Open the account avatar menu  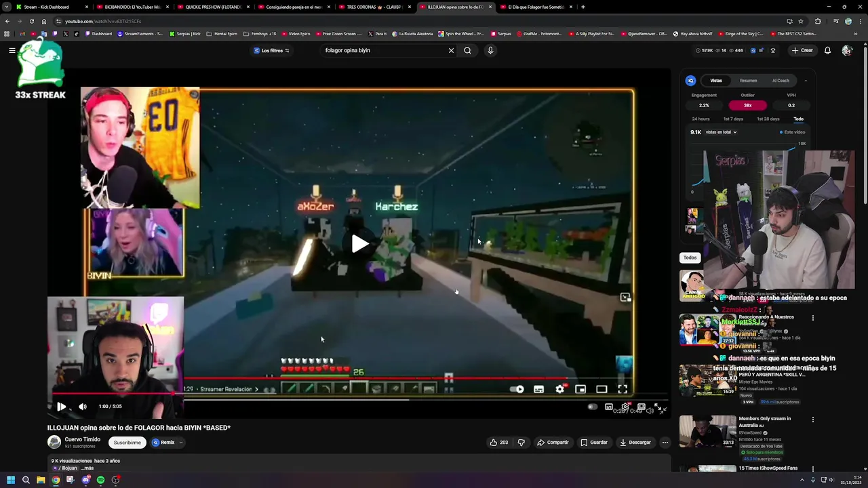tap(846, 50)
